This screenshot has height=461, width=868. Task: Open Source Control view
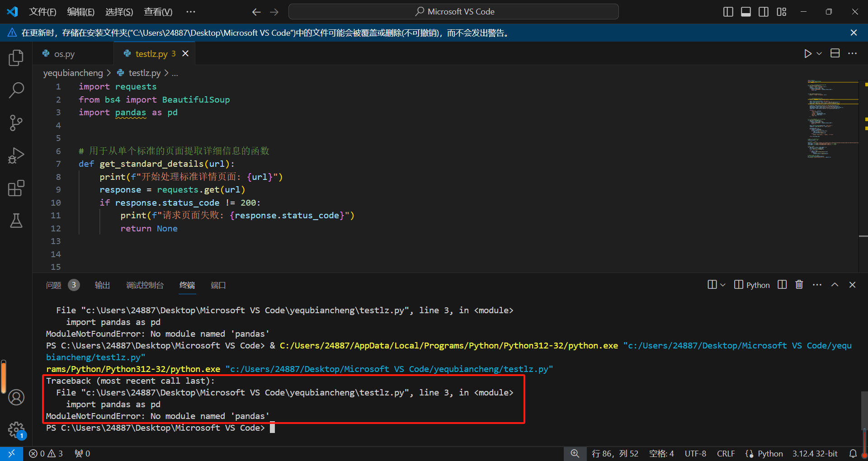[x=16, y=123]
